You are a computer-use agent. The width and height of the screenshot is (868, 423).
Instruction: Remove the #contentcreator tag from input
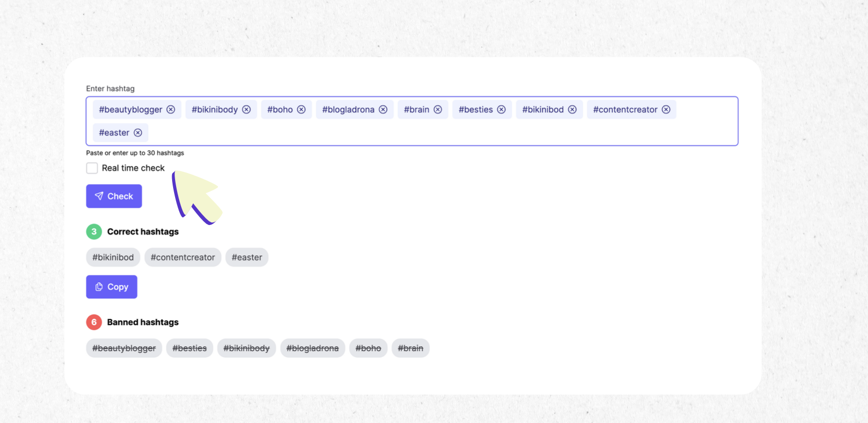point(666,109)
